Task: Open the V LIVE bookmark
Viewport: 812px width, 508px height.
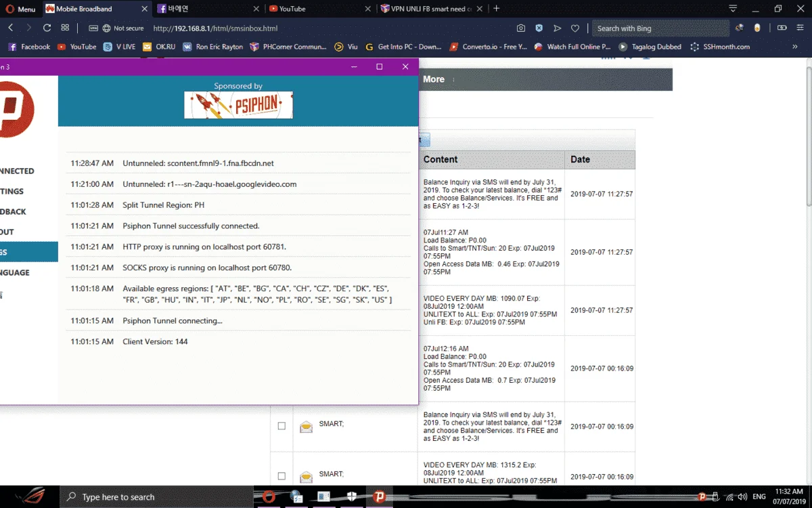Action: (119, 47)
